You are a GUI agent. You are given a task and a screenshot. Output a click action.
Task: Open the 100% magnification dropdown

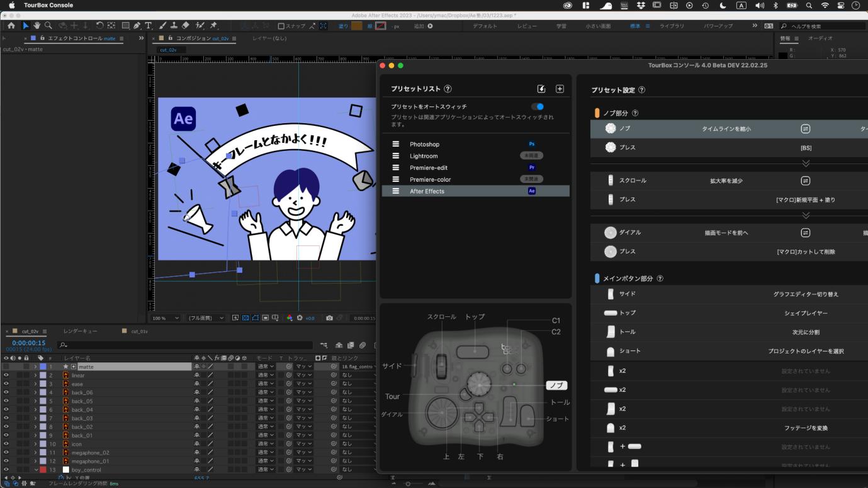[166, 318]
